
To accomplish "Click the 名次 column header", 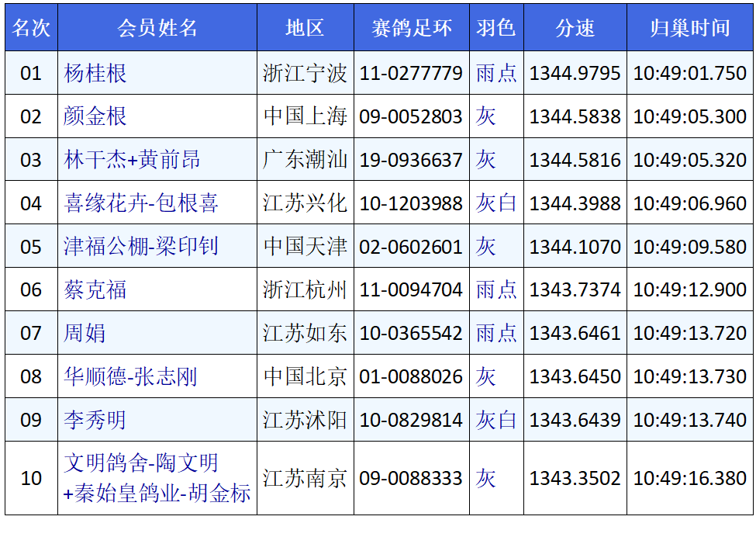I will point(31,28).
